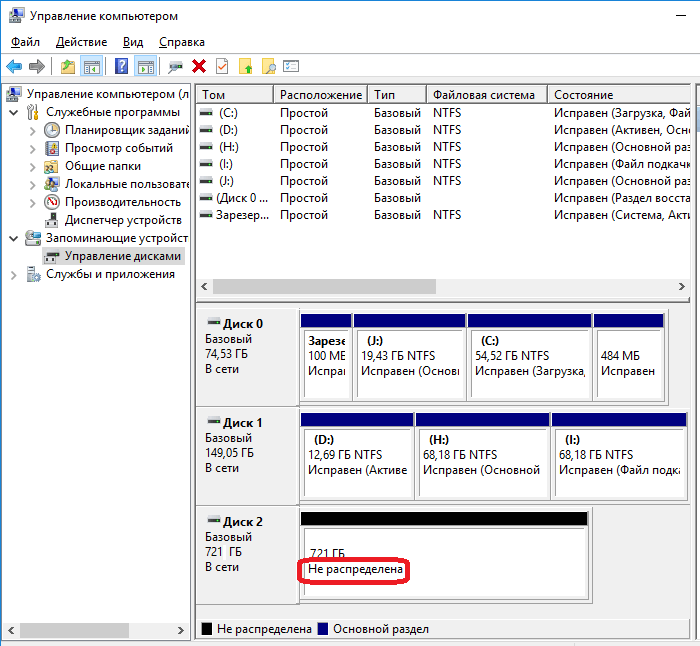Click the volume list scrollbar left arrow

coord(204,287)
